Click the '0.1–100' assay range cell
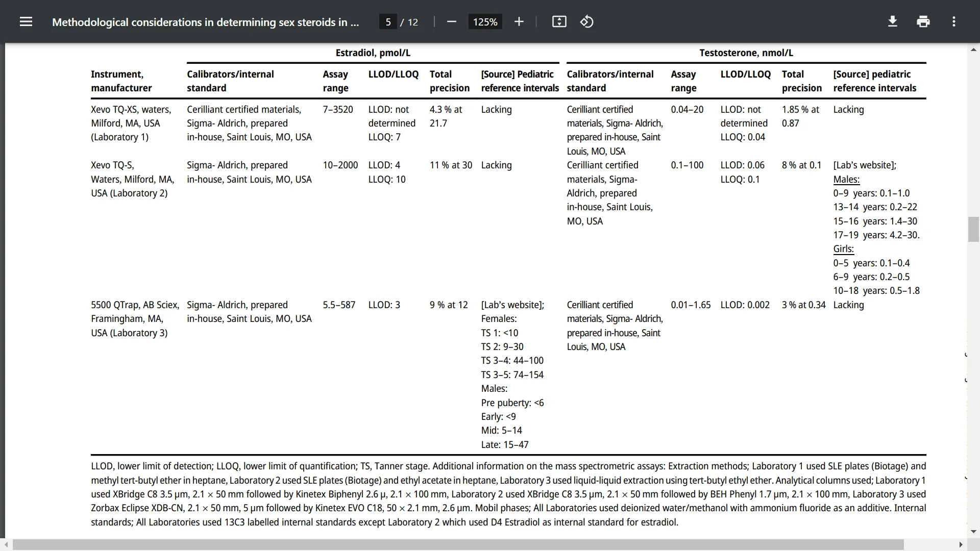980x551 pixels. pos(687,165)
